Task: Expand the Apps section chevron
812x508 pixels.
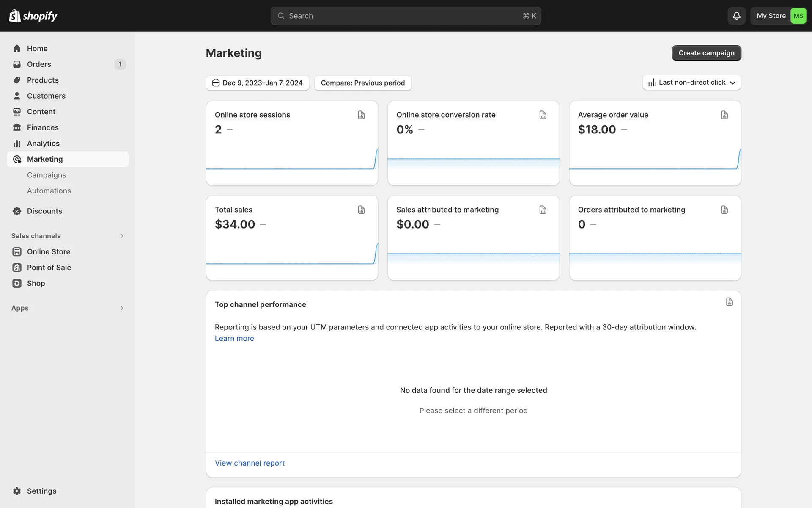Action: (x=122, y=308)
